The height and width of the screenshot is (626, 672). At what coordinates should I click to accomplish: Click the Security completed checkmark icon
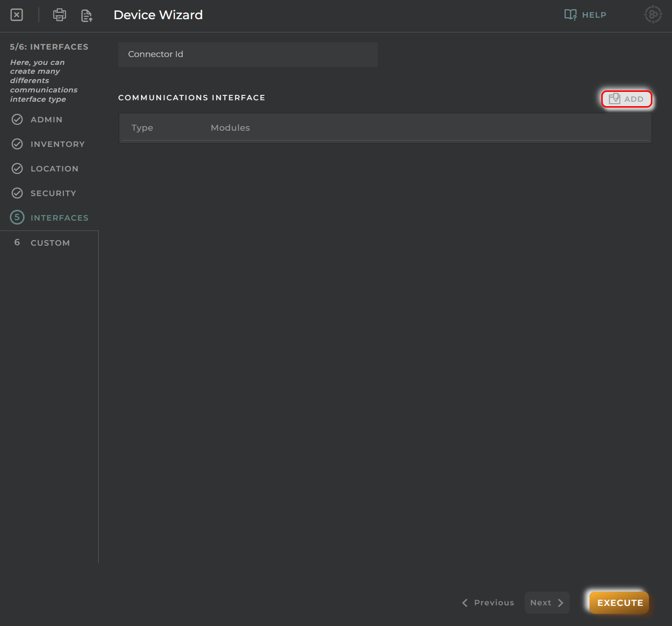click(x=17, y=193)
